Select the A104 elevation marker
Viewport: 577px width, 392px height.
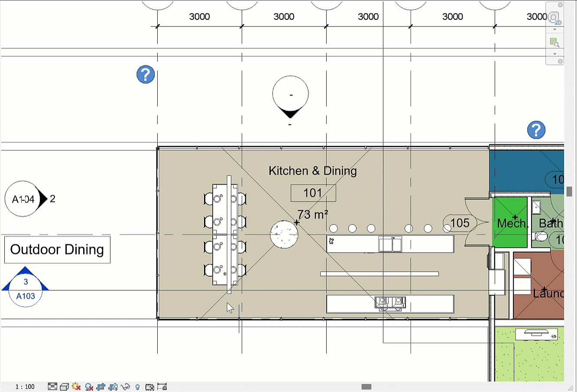(x=26, y=199)
